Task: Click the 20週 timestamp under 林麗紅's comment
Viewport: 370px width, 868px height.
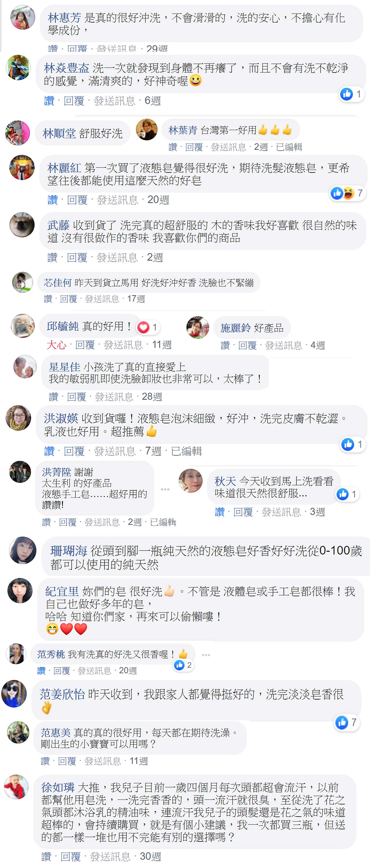Action: point(158,200)
